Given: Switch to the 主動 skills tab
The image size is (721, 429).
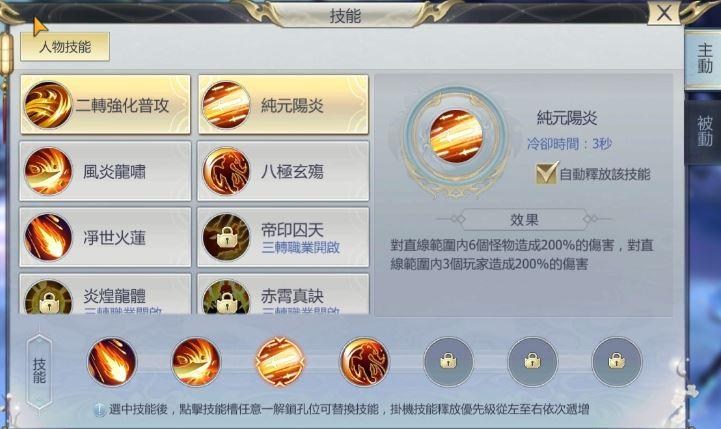Looking at the screenshot, I should click(704, 59).
